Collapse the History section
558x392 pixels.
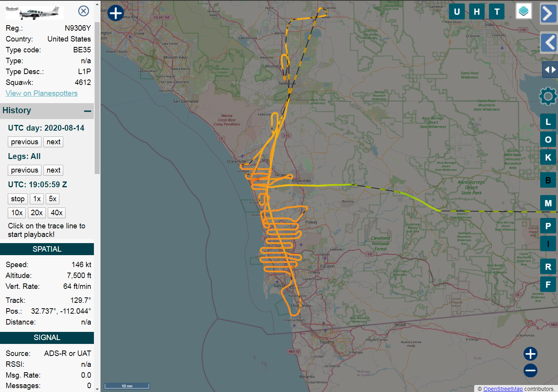[88, 111]
